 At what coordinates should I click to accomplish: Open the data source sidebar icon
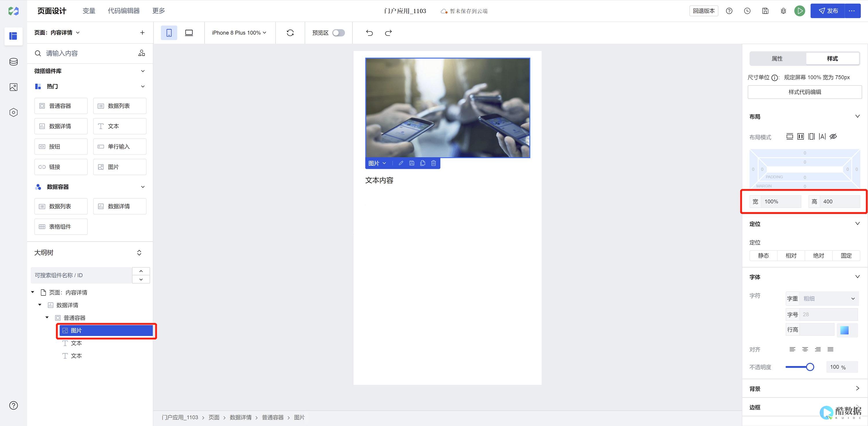pyautogui.click(x=14, y=62)
